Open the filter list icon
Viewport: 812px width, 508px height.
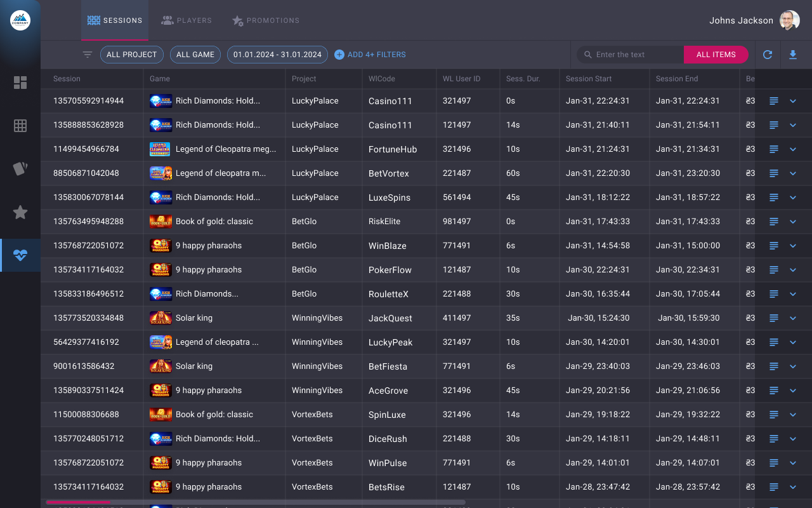[88, 55]
